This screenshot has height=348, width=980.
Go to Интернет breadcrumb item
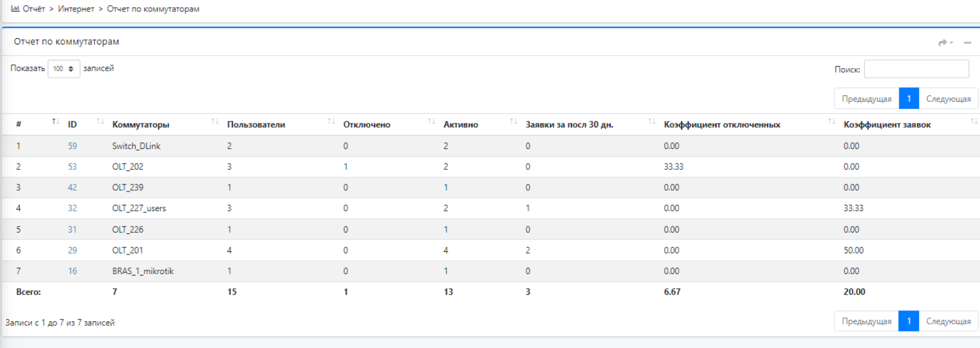pos(76,9)
